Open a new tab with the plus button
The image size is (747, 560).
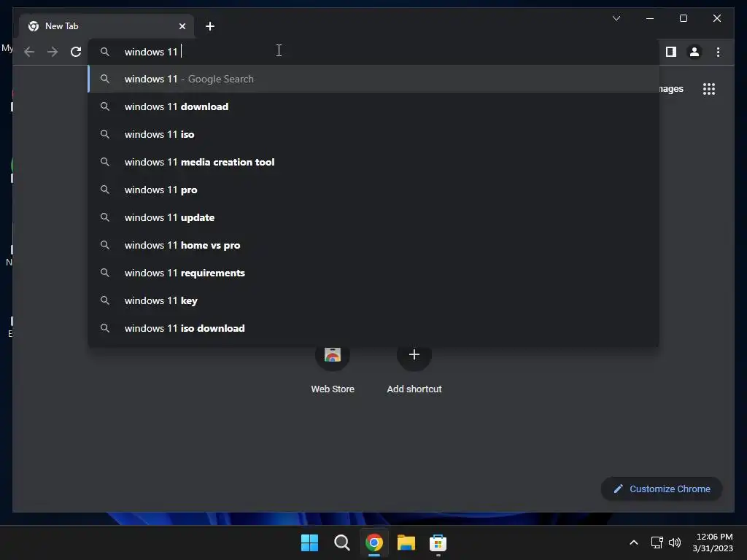point(210,26)
